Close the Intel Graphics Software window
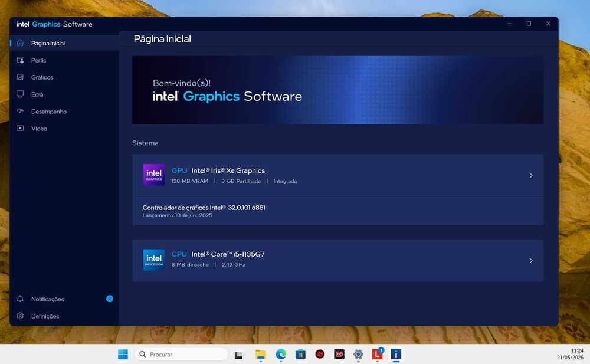Viewport: 590px width, 364px height. [548, 24]
